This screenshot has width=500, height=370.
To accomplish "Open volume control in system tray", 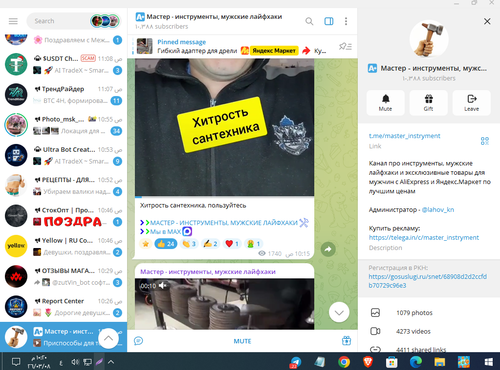I will pos(75,362).
